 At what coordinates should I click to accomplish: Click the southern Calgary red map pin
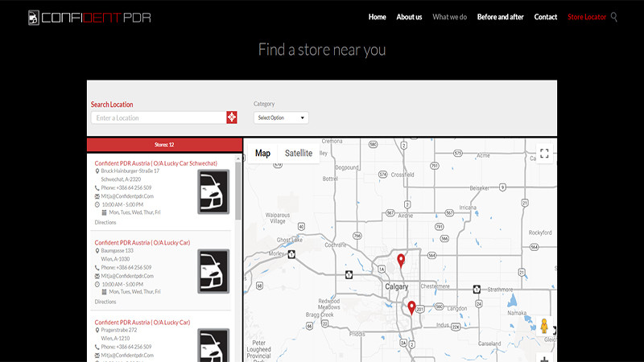[411, 307]
